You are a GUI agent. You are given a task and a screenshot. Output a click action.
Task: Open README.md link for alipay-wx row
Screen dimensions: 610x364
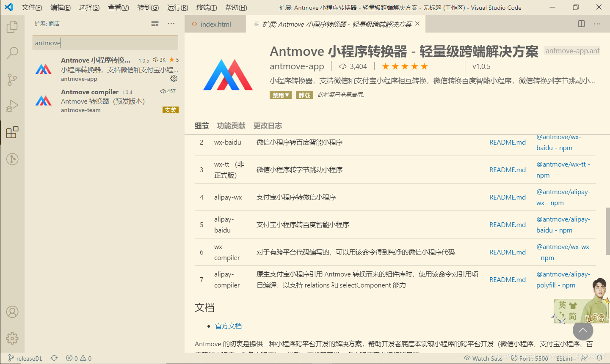508,197
